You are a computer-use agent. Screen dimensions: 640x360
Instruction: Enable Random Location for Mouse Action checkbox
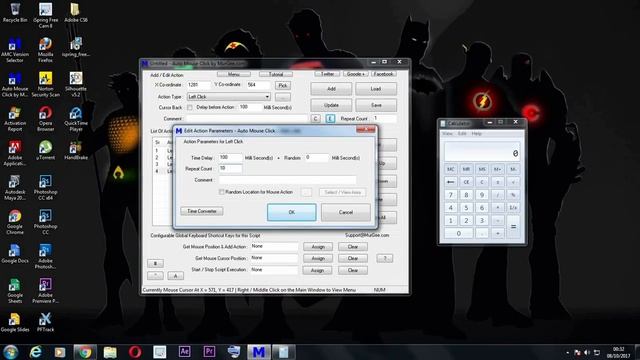pyautogui.click(x=222, y=192)
